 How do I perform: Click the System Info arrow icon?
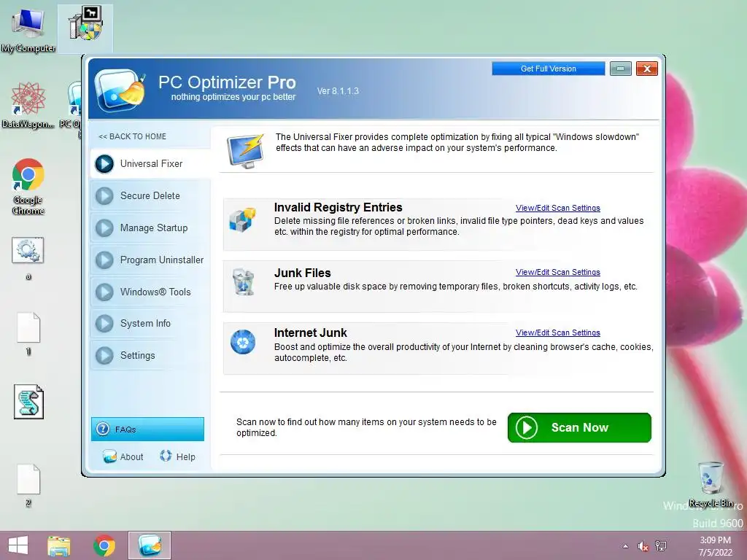tap(104, 323)
